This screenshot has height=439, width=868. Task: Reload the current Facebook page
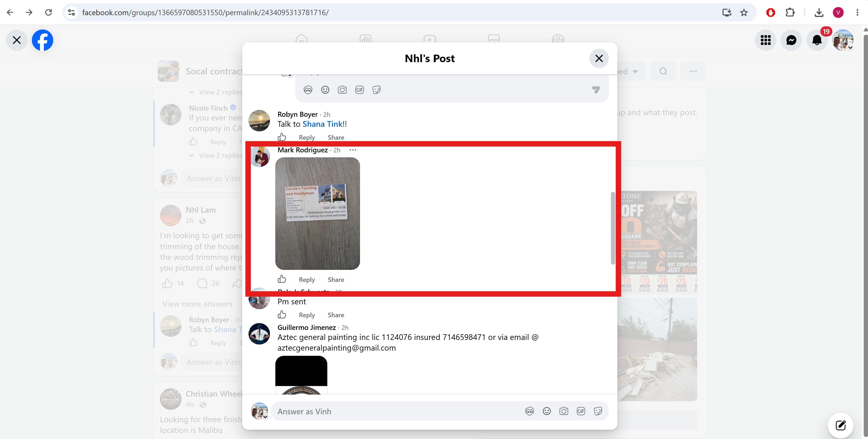(49, 12)
